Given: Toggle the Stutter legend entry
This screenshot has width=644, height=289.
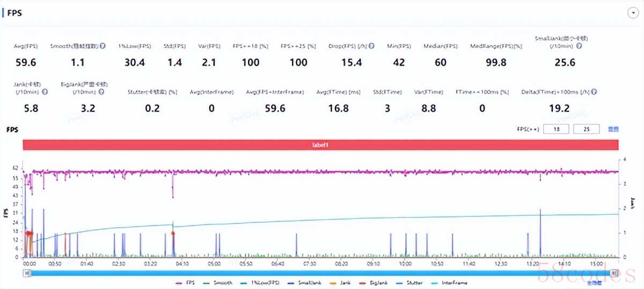Looking at the screenshot, I should pyautogui.click(x=413, y=282).
